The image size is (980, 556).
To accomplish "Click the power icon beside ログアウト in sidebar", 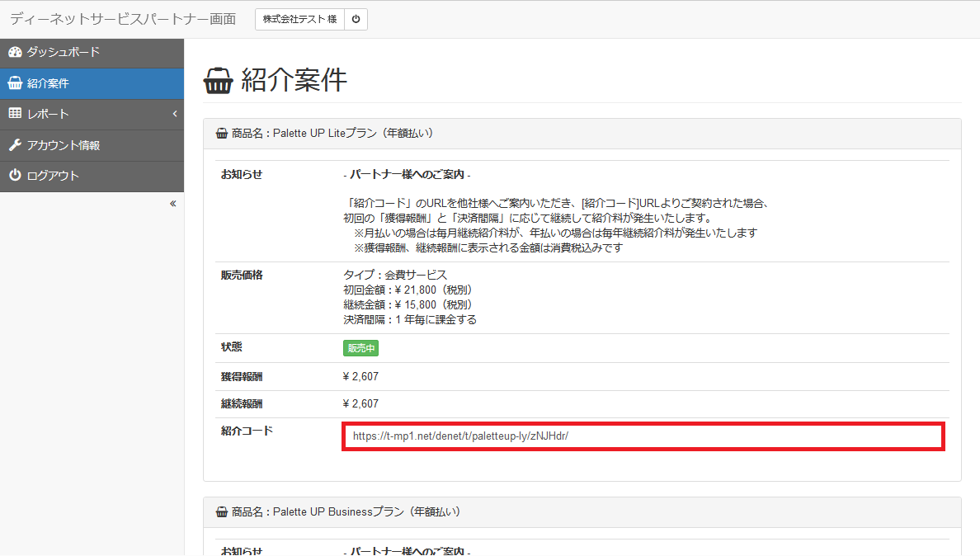I will click(x=15, y=176).
